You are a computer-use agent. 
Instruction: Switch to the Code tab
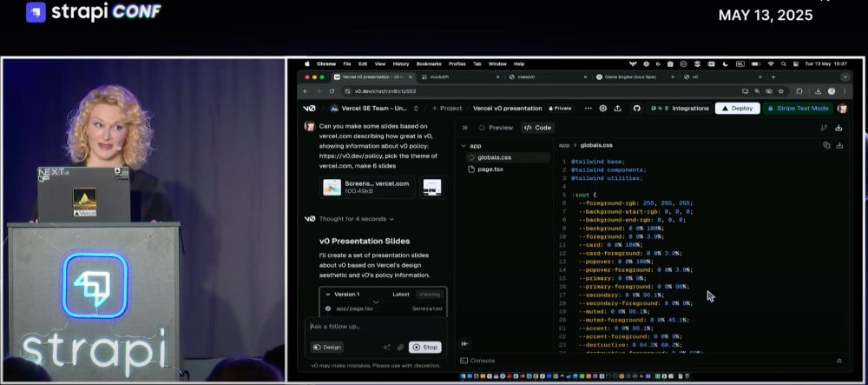point(537,128)
